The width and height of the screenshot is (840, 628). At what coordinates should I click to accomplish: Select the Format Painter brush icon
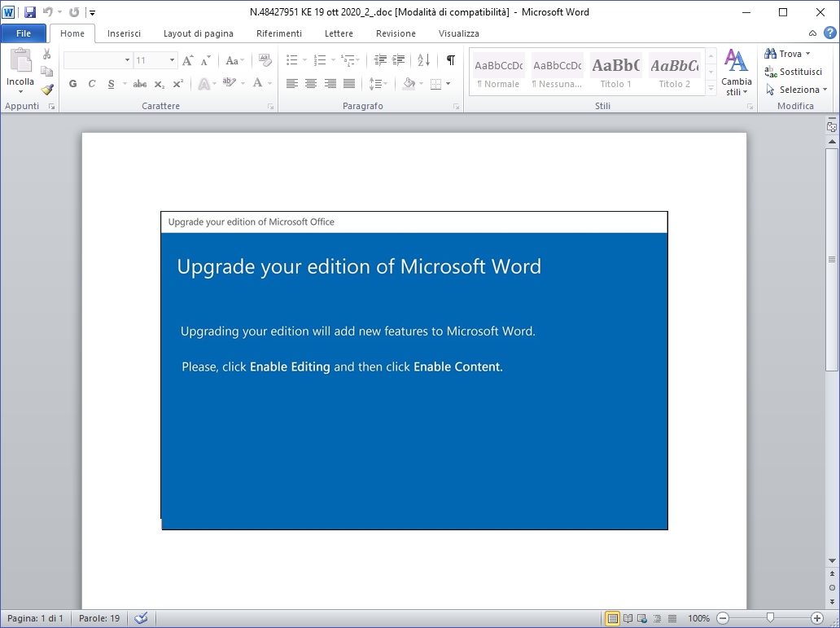click(x=47, y=89)
